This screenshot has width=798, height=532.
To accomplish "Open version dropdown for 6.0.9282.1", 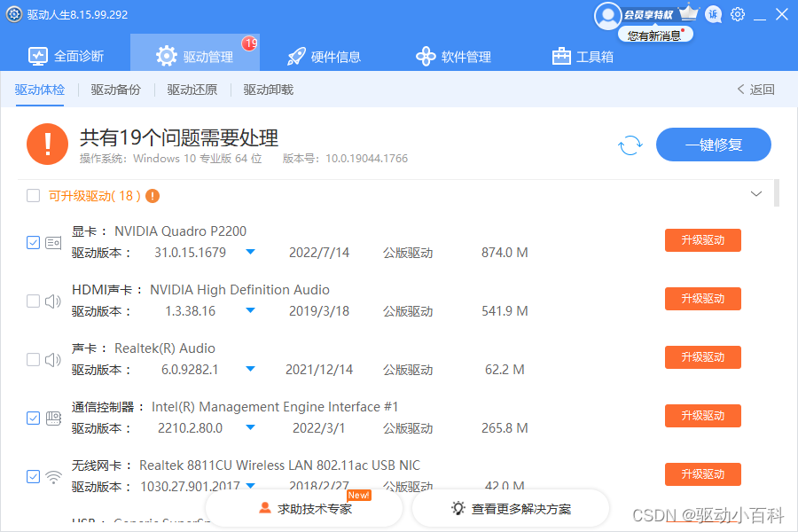I will coord(250,369).
